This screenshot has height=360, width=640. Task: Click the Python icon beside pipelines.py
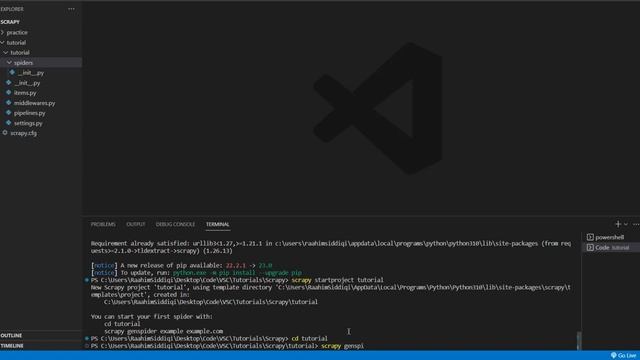(x=9, y=113)
